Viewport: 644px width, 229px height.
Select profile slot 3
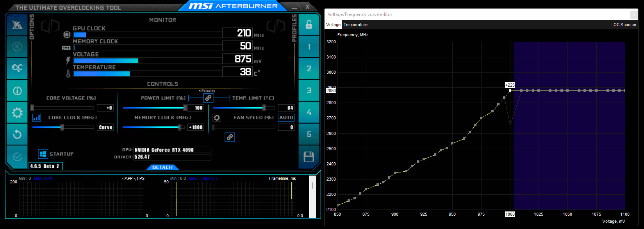tap(309, 91)
